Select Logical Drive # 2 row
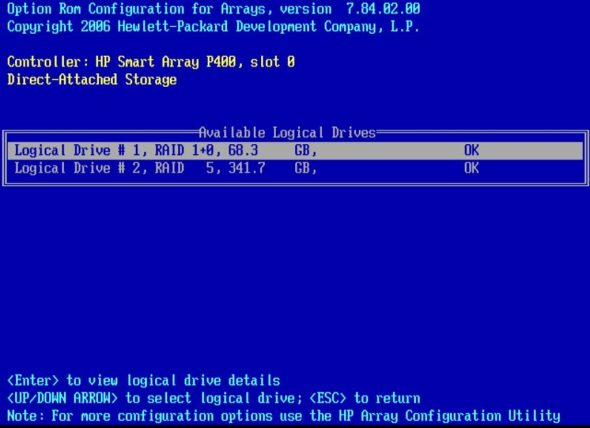The height and width of the screenshot is (428, 590). [295, 168]
